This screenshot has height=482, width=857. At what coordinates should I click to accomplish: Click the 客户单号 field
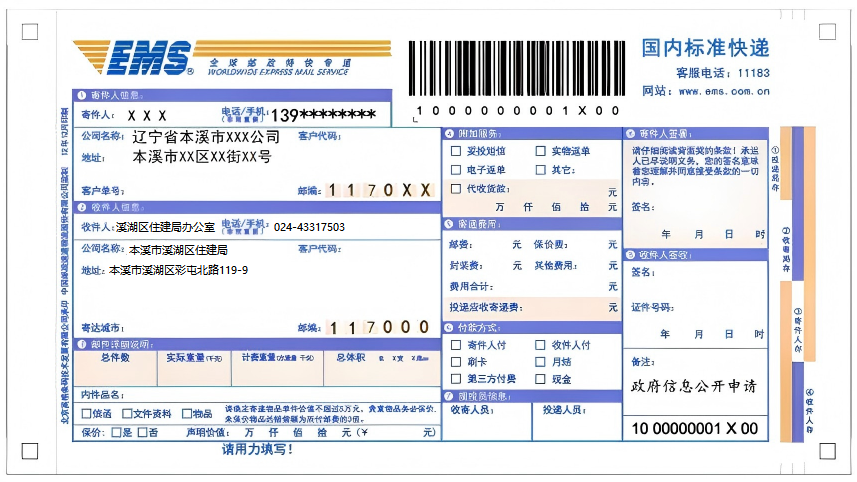point(186,191)
